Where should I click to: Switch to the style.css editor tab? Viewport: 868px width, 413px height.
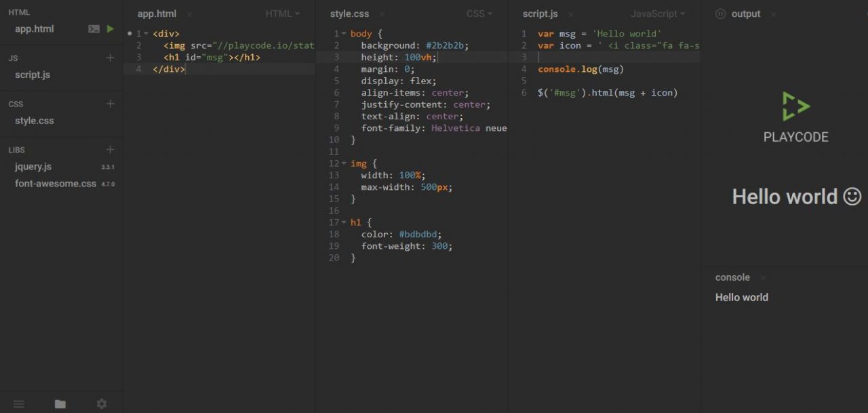[349, 13]
